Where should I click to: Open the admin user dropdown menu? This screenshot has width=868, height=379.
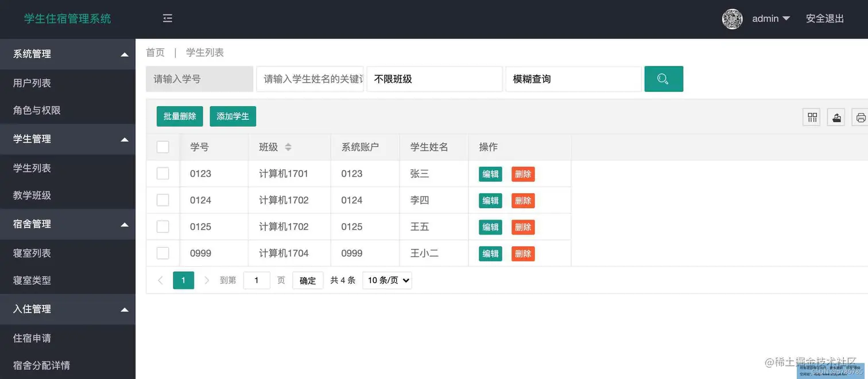(x=770, y=18)
